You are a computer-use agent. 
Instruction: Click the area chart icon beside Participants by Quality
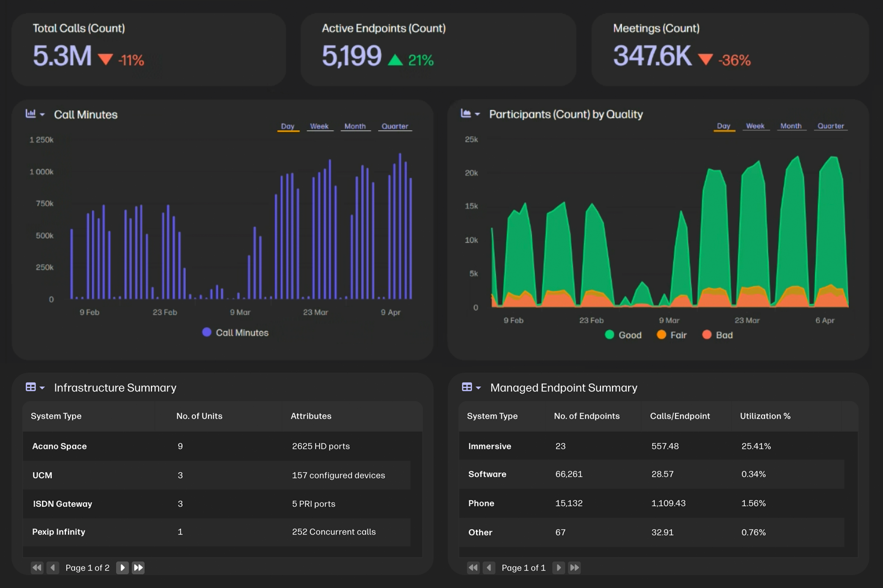point(466,113)
